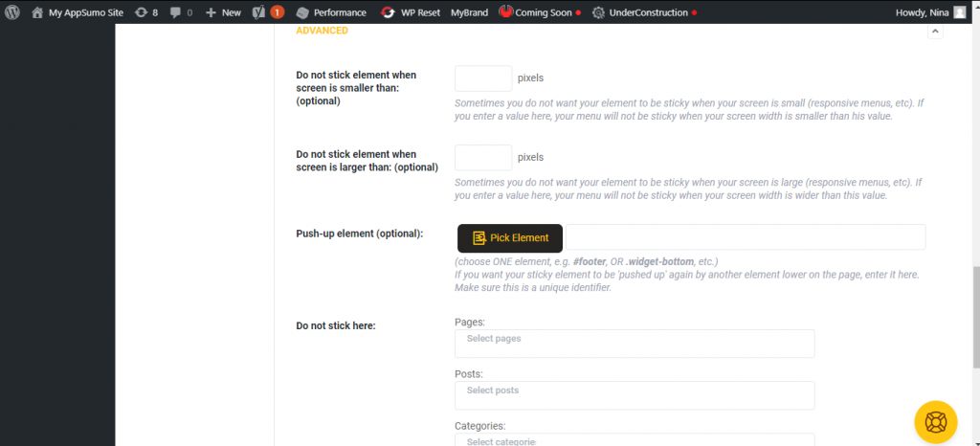Click the 'Do not stick here:' label
Viewport: 980px width, 446px height.
[336, 325]
